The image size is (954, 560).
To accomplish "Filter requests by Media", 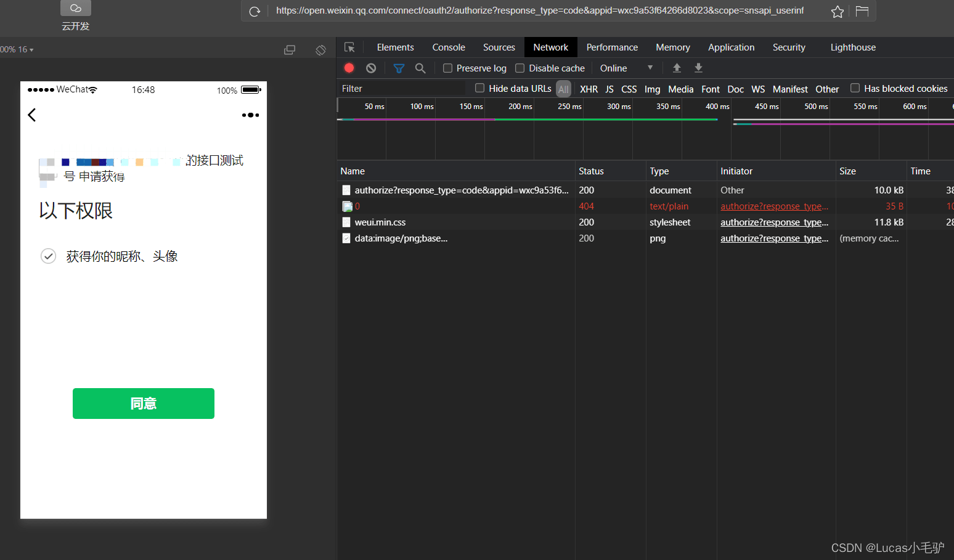I will click(680, 89).
